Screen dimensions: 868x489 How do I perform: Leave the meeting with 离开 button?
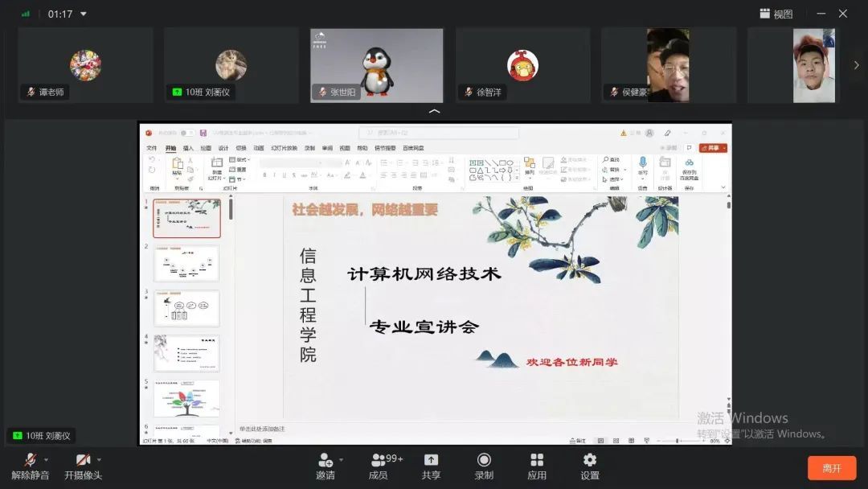(x=831, y=468)
